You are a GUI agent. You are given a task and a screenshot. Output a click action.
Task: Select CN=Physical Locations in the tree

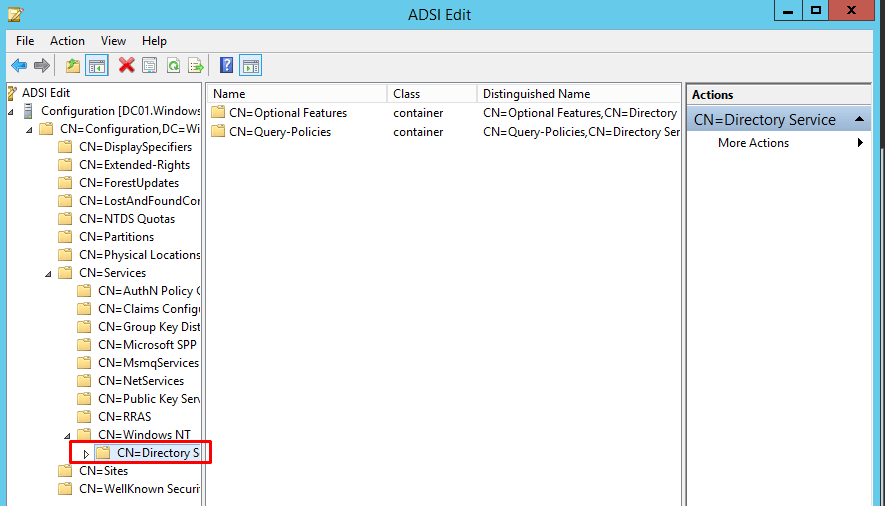[x=139, y=255]
